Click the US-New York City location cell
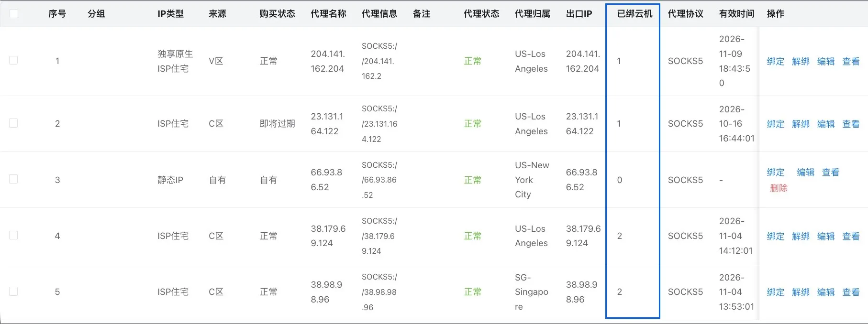Image resolution: width=868 pixels, height=324 pixels. (532, 180)
